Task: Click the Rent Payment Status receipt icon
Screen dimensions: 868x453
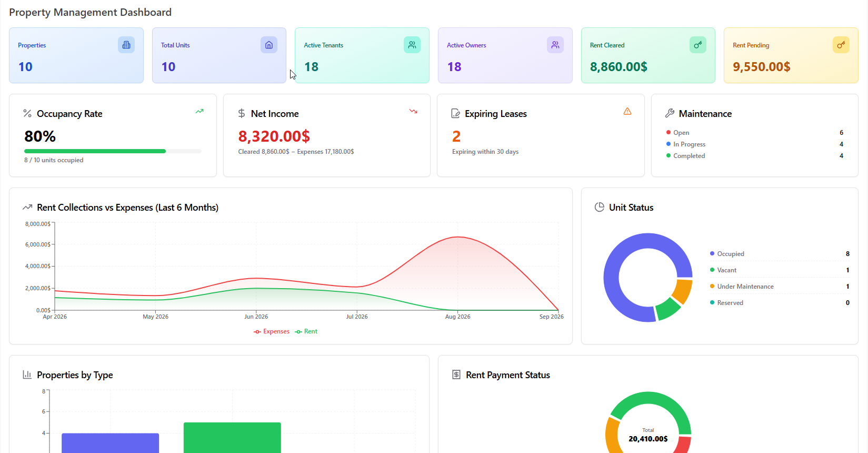Action: click(456, 375)
